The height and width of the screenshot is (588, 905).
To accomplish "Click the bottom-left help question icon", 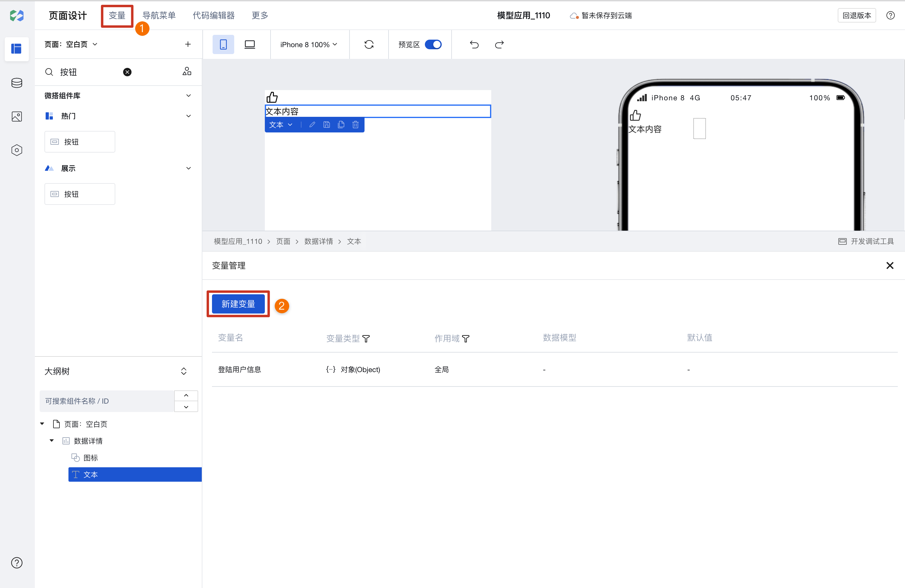I will (x=17, y=562).
